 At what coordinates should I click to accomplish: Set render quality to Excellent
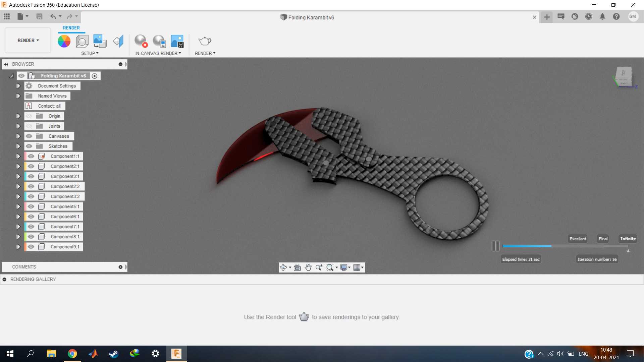[x=578, y=239]
